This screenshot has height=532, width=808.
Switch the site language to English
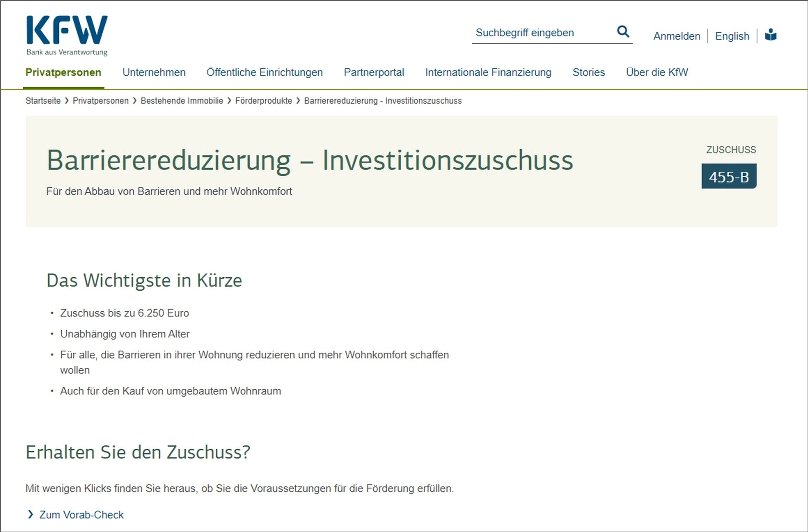pyautogui.click(x=732, y=36)
